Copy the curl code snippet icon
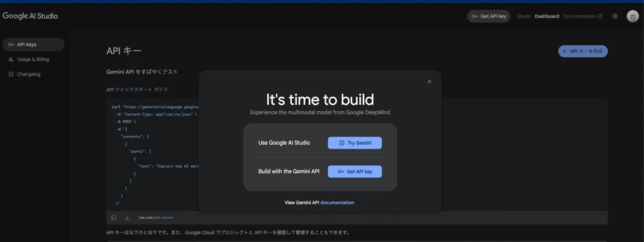644x242 pixels. (x=114, y=217)
